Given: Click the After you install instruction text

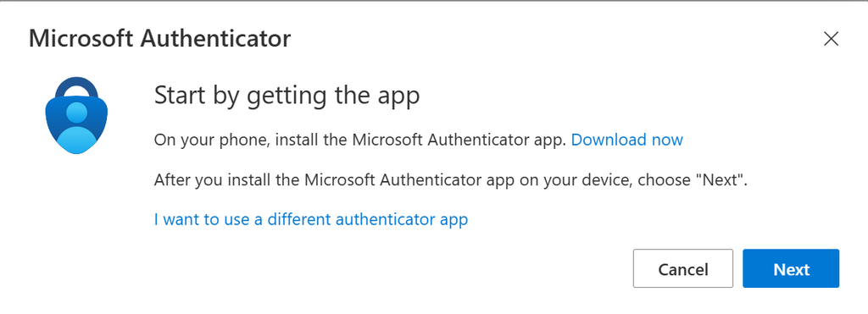Looking at the screenshot, I should 451,180.
